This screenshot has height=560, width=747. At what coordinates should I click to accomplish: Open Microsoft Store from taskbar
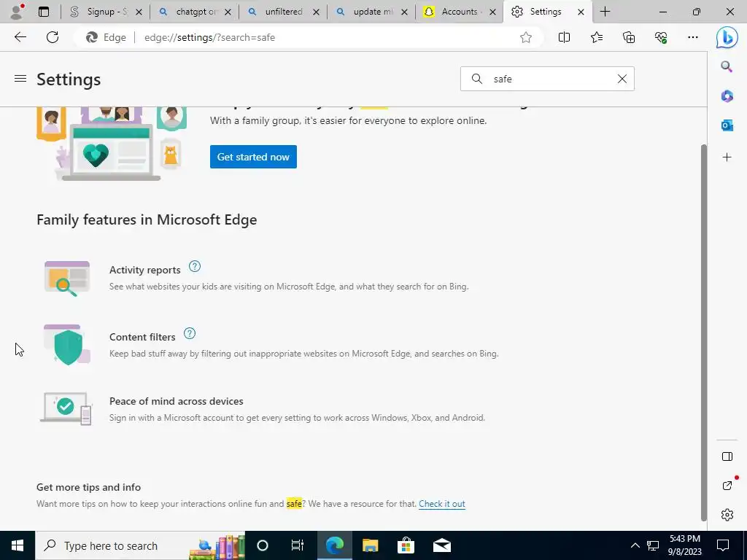[406, 545]
